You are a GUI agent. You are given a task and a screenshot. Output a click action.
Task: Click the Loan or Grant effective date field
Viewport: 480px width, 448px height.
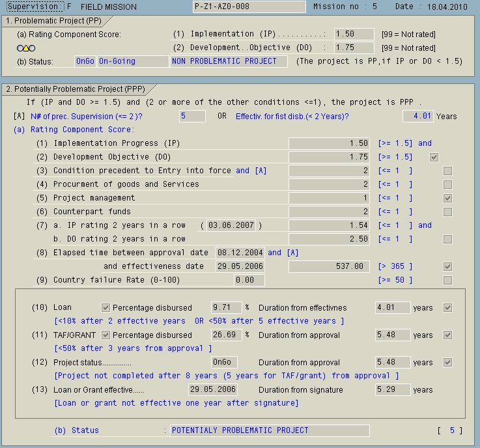(x=212, y=389)
